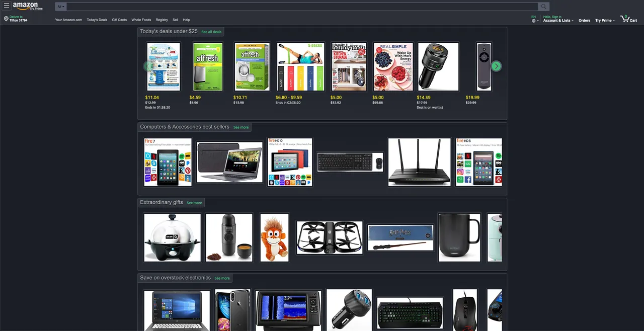
Task: Click the Tifton 31794 delivery location
Action: [x=19, y=21]
